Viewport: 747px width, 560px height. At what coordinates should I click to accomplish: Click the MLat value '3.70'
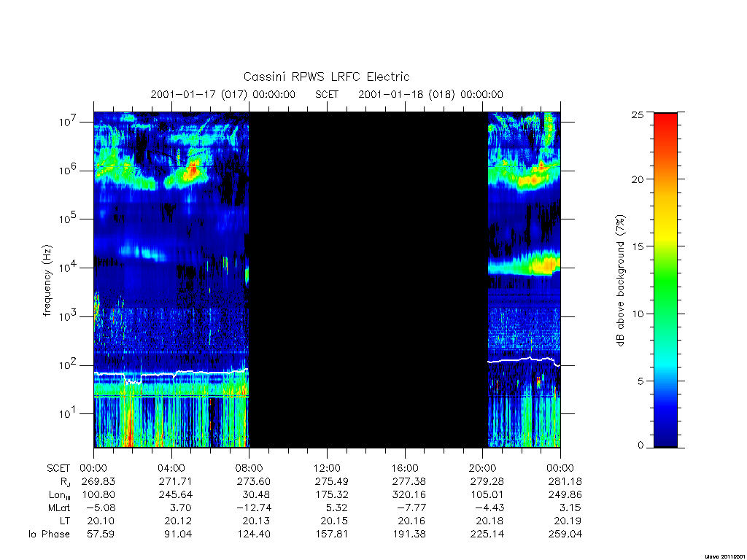[182, 508]
